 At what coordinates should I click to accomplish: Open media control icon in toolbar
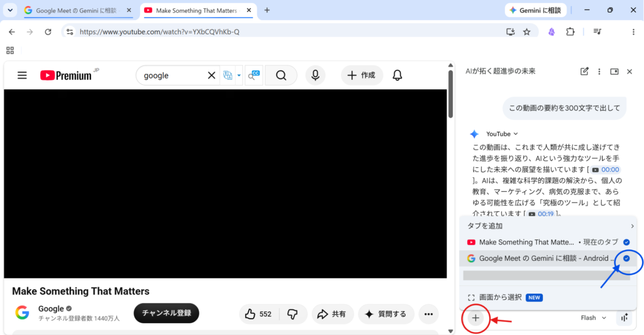pyautogui.click(x=597, y=31)
